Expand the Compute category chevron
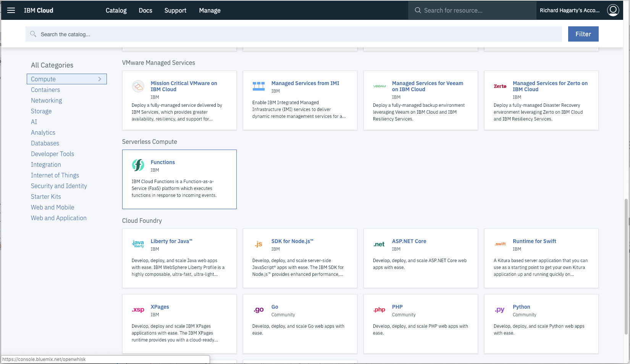 tap(100, 79)
